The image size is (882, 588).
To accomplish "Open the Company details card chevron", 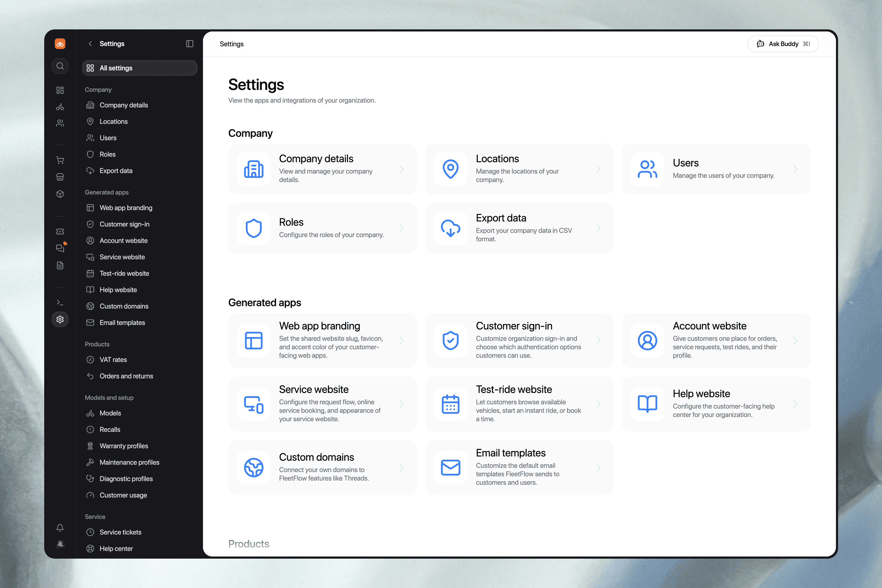I will pyautogui.click(x=402, y=169).
